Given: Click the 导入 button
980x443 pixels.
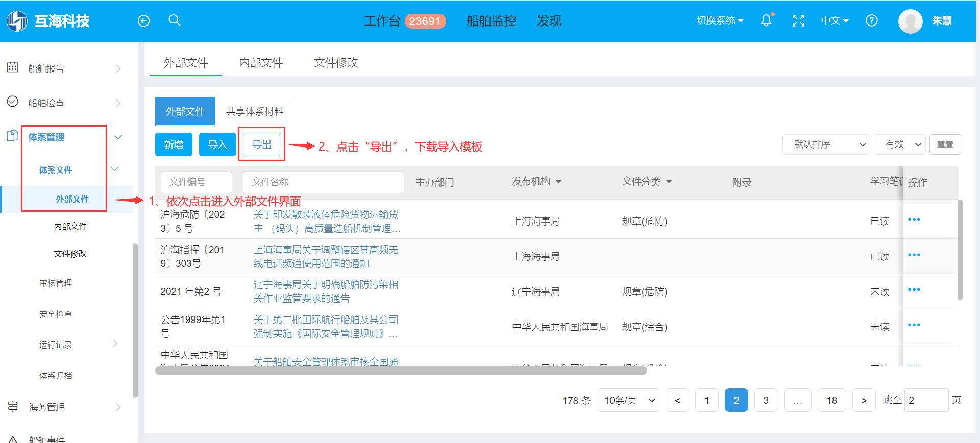Looking at the screenshot, I should (x=217, y=144).
